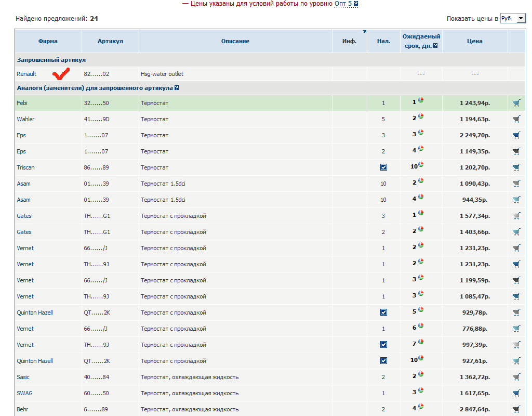Click the Renault firm link
Screen dimensions: 532x416
26,74
